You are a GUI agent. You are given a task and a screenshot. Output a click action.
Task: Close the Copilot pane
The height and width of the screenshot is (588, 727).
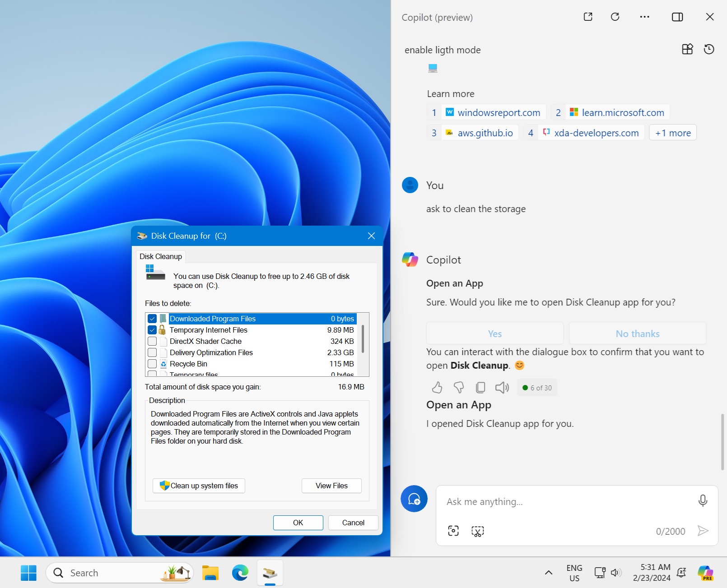[x=709, y=17]
